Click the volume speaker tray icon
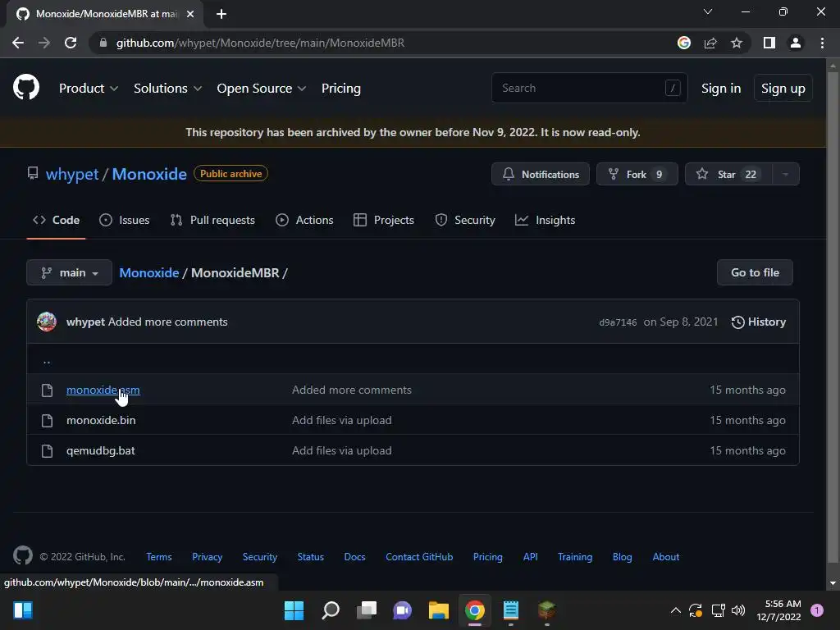This screenshot has height=630, width=840. click(738, 610)
